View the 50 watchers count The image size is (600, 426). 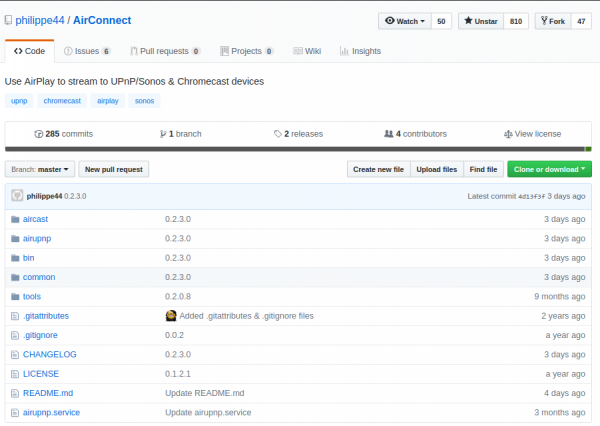(441, 21)
